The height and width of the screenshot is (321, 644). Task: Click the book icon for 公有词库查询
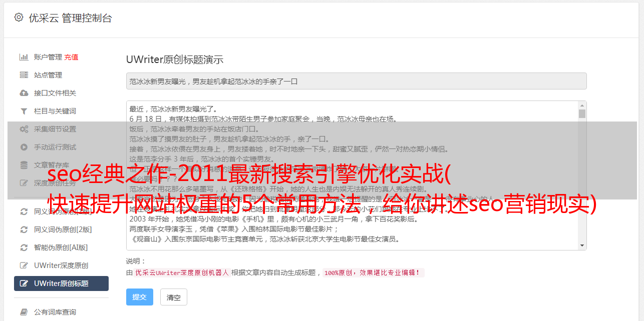pos(24,312)
